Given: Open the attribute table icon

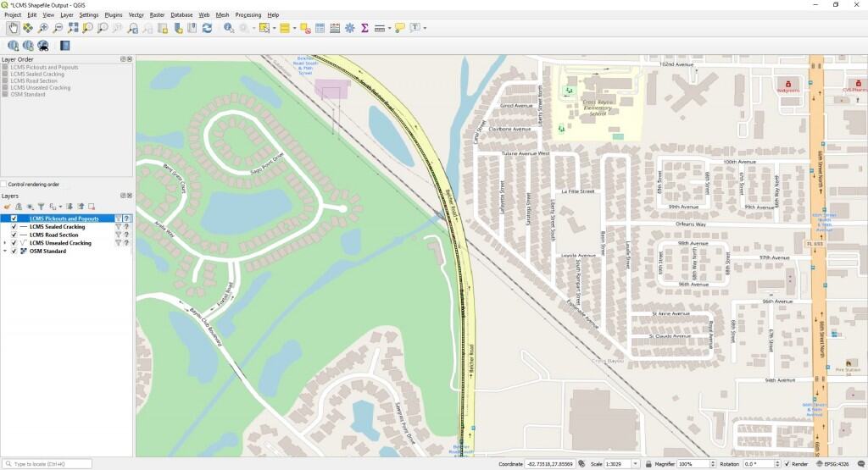Looking at the screenshot, I should point(321,28).
